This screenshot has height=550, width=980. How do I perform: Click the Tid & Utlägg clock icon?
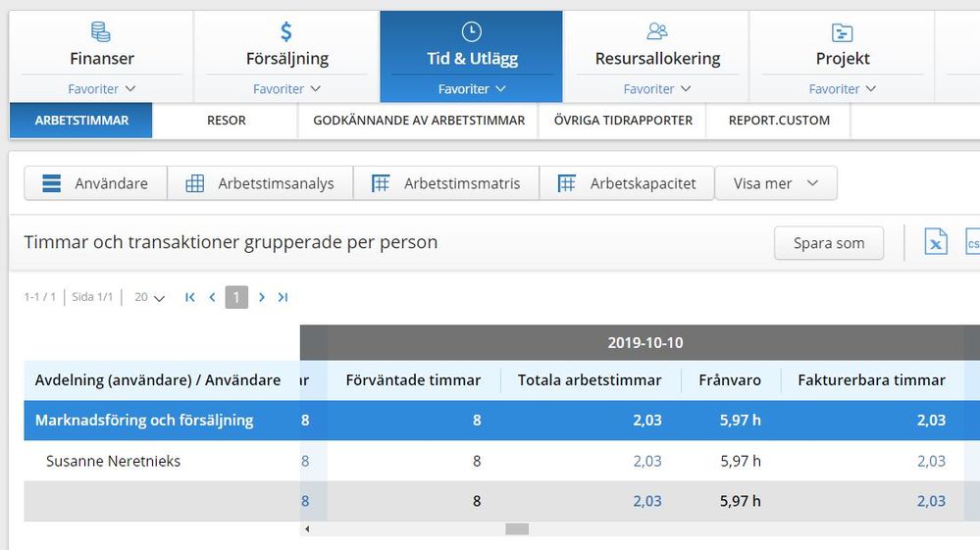click(x=471, y=32)
